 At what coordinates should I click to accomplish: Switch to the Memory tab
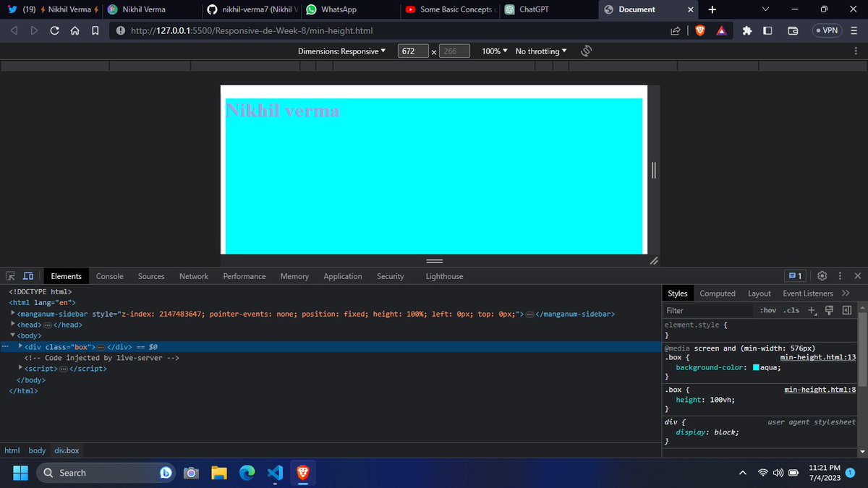pos(294,276)
